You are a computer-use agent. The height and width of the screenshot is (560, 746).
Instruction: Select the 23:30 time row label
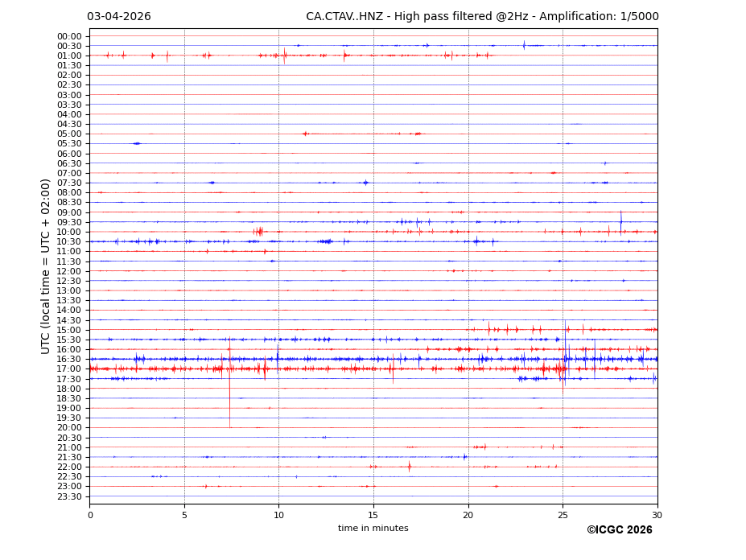point(69,496)
